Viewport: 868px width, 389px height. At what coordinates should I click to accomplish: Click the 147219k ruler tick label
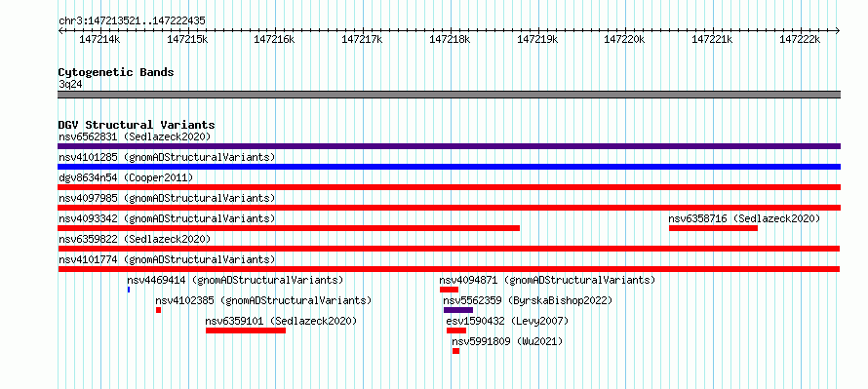pyautogui.click(x=537, y=39)
